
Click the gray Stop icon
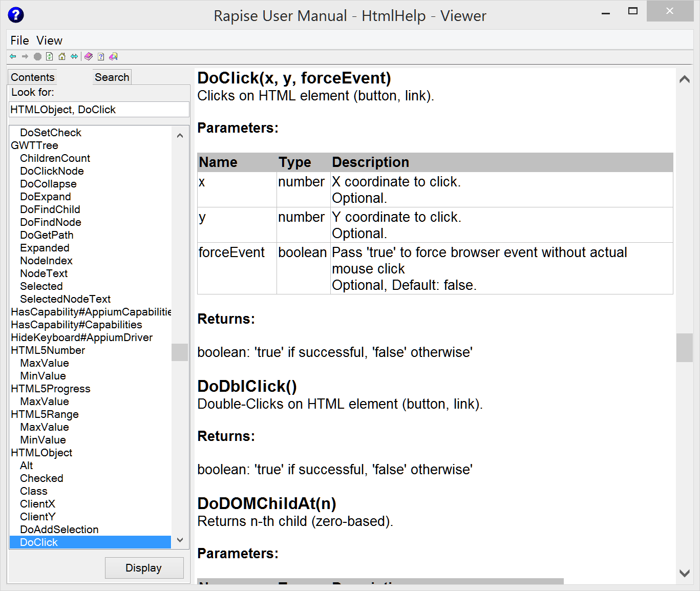tap(37, 56)
